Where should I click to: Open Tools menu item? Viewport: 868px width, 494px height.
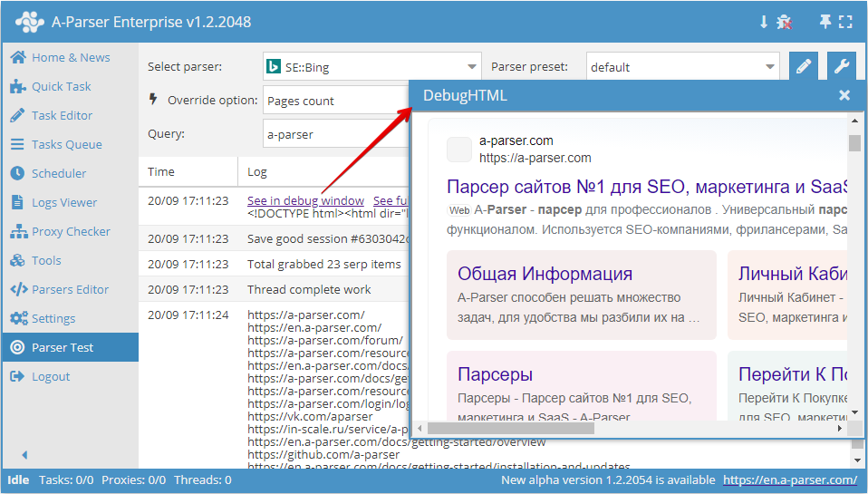71,260
